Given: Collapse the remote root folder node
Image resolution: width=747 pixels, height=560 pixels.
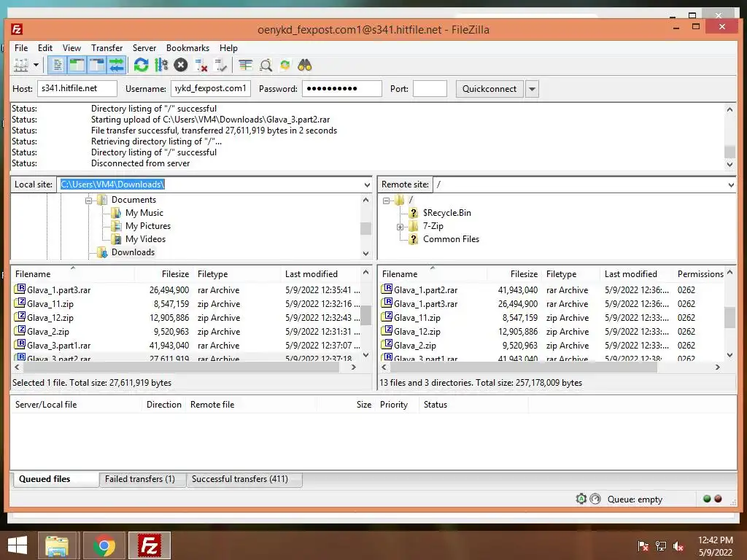Looking at the screenshot, I should tap(387, 201).
